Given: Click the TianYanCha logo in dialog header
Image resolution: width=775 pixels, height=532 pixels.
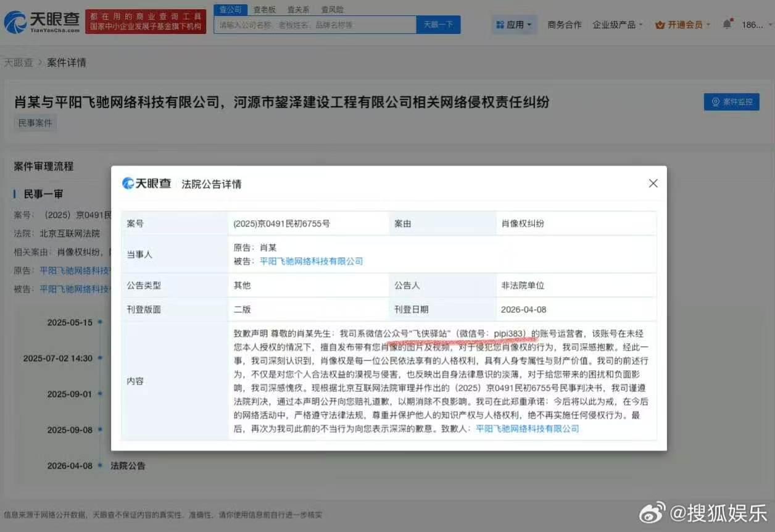Looking at the screenshot, I should click(x=146, y=183).
